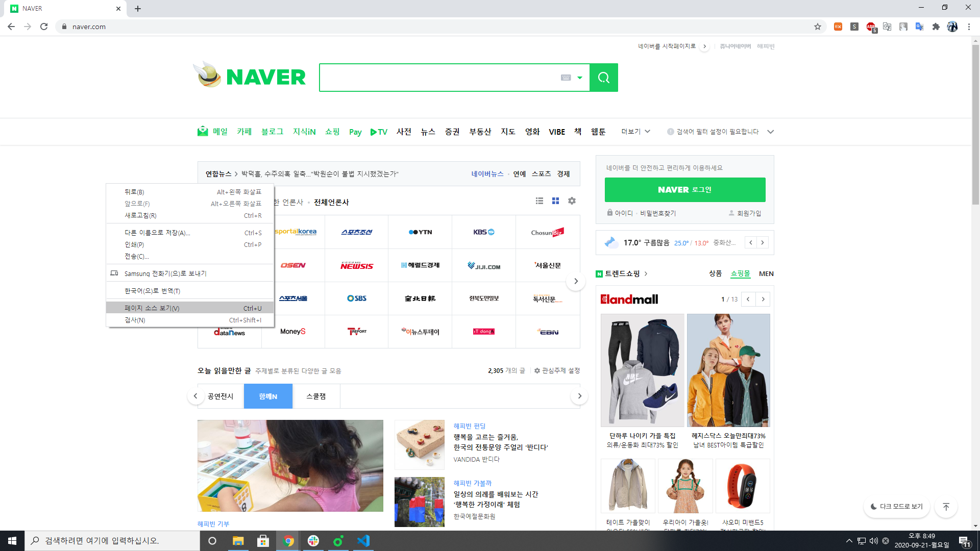Screen dimensions: 980x551
Task: Click the back-to-top arrow button
Action: point(946,507)
